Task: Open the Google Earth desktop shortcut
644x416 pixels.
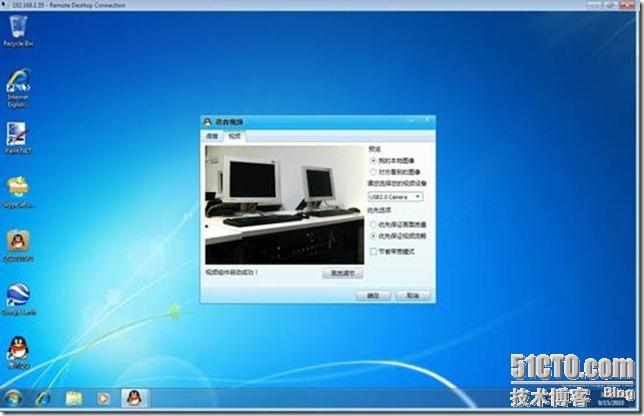Action: click(x=18, y=299)
